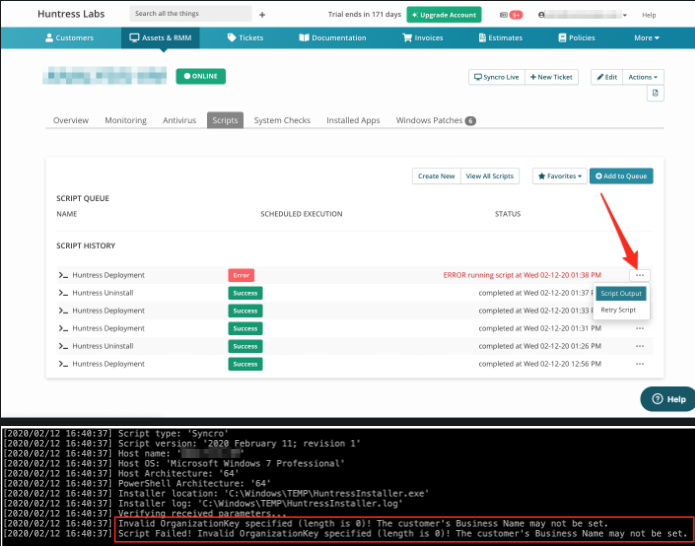Click the ellipsis for the errored Huntress Deployment

click(639, 275)
